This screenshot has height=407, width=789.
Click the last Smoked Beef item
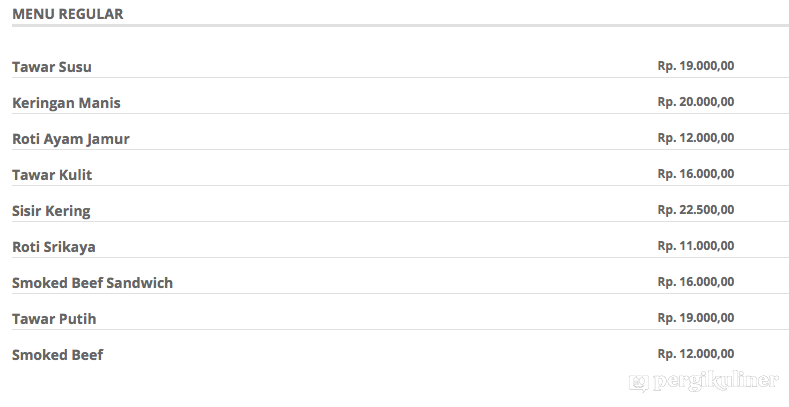pos(58,355)
